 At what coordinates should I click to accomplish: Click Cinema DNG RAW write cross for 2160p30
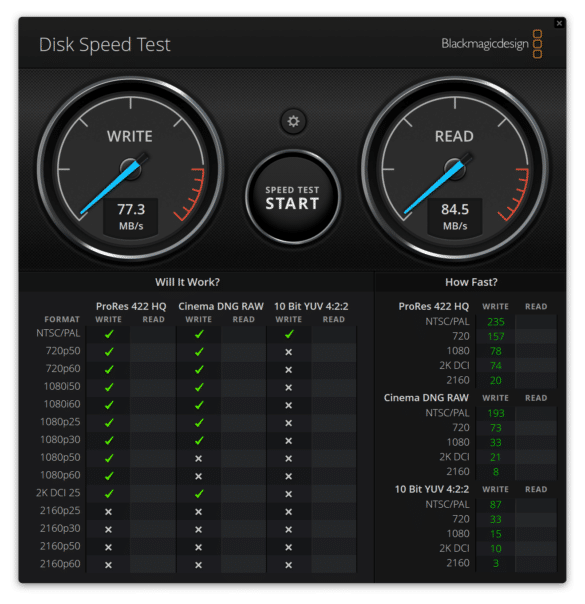click(x=198, y=529)
